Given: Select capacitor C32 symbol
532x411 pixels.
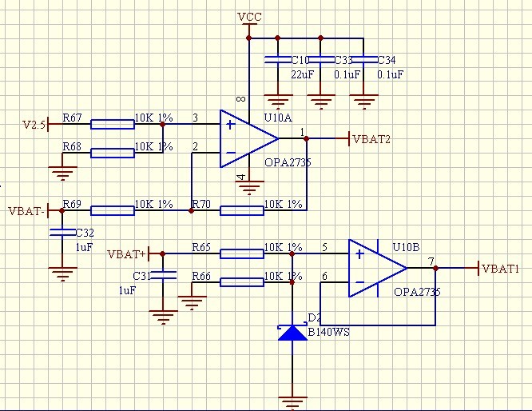Looking at the screenshot, I should click(62, 233).
